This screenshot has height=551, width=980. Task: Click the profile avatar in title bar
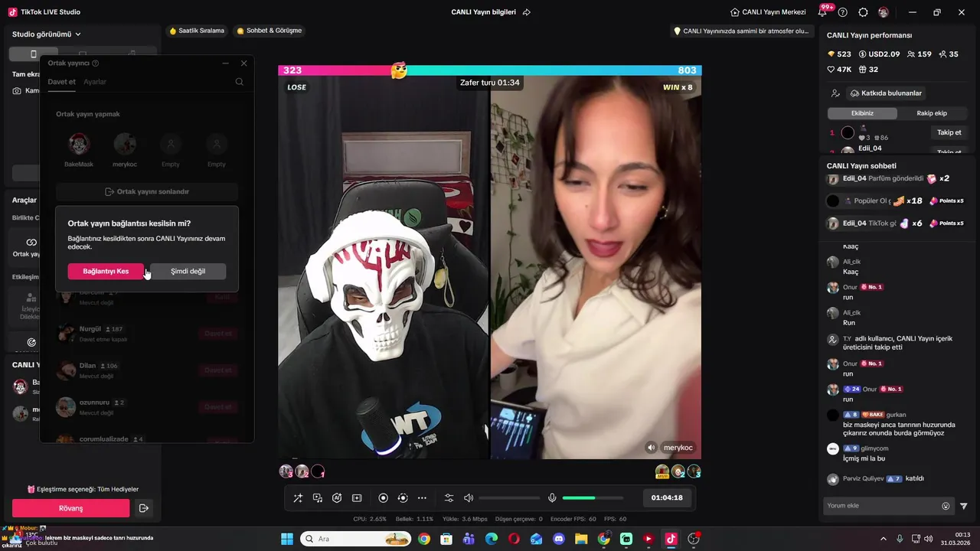pyautogui.click(x=884, y=12)
